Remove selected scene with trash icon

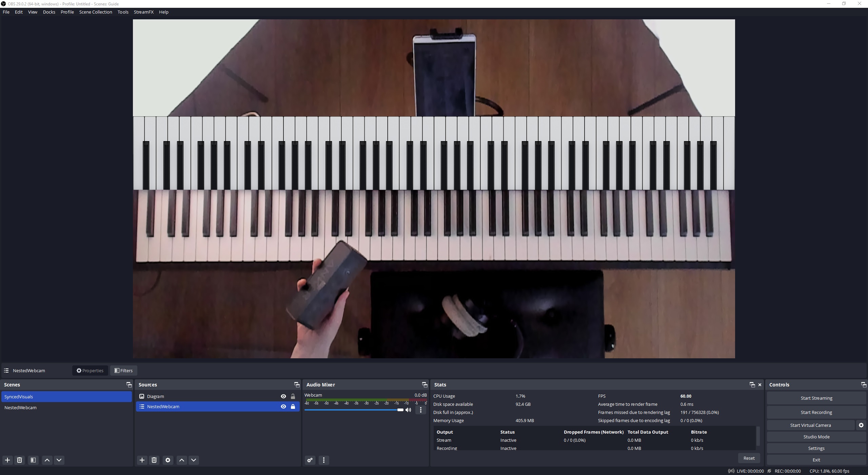(x=20, y=460)
